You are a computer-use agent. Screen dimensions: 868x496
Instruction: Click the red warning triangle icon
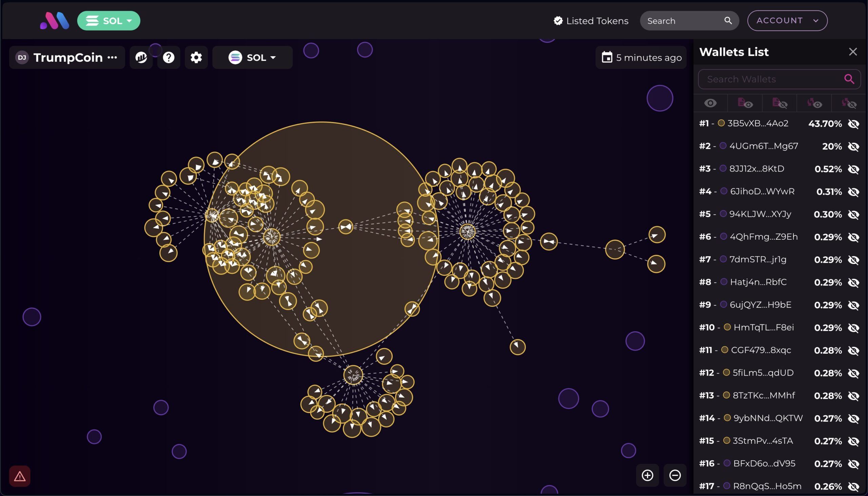tap(20, 476)
